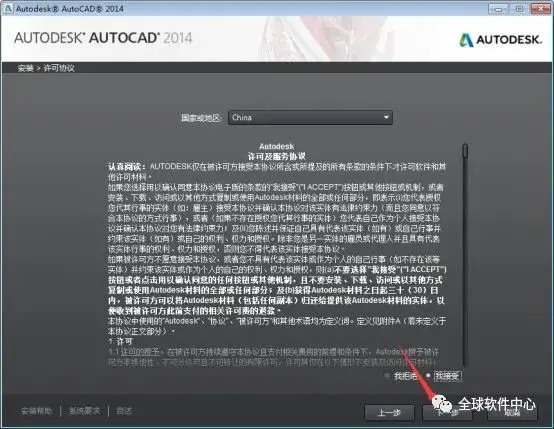554x429 pixels.
Task: Proceed with the 下一步 (Next) button
Action: 447,412
